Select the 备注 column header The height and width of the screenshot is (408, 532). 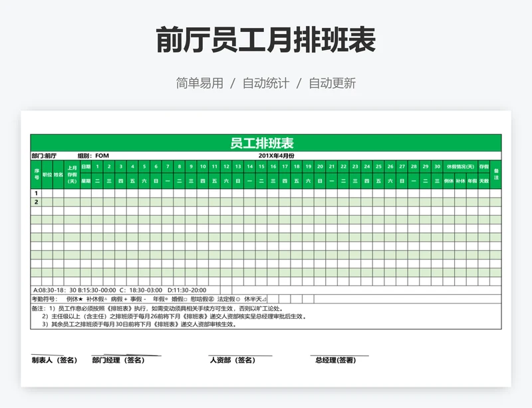click(x=495, y=174)
